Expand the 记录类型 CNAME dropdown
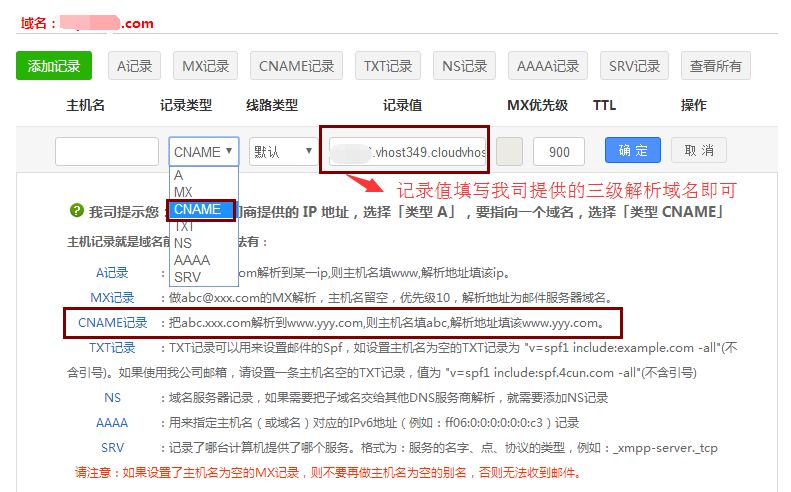The height and width of the screenshot is (492, 791). coord(204,151)
